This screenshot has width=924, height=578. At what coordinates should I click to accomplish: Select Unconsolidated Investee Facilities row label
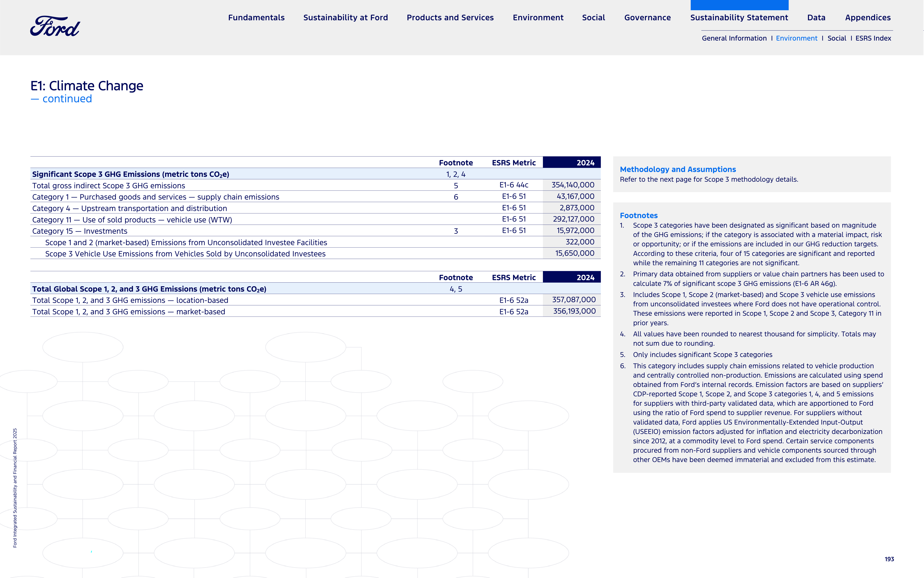(x=186, y=243)
